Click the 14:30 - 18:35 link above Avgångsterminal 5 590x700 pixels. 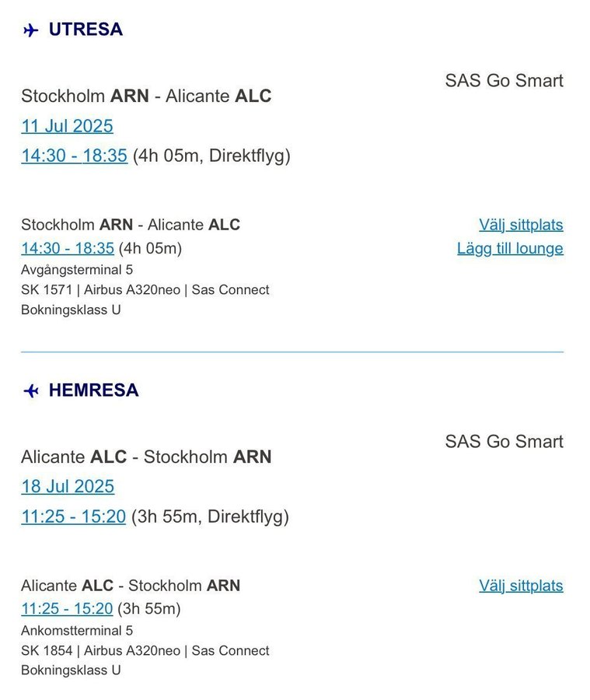68,248
